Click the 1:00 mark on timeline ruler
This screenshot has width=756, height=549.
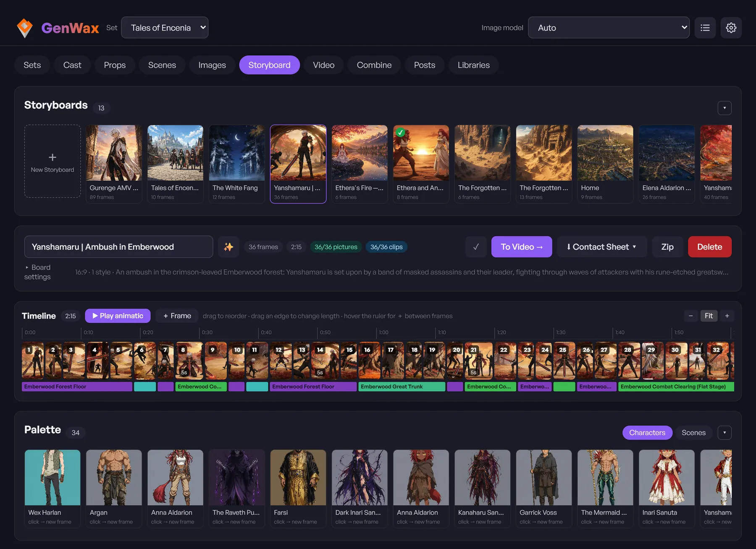pyautogui.click(x=383, y=332)
